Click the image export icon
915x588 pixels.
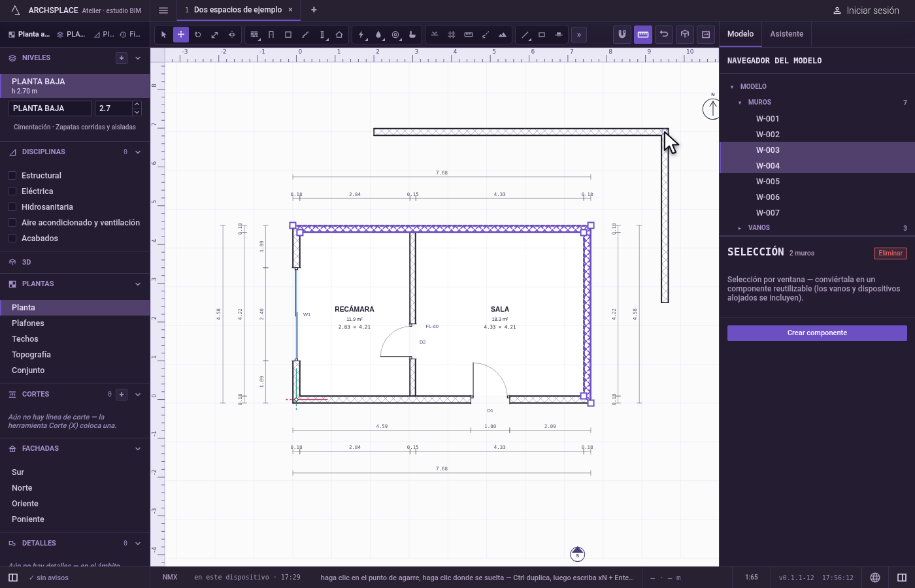point(706,35)
